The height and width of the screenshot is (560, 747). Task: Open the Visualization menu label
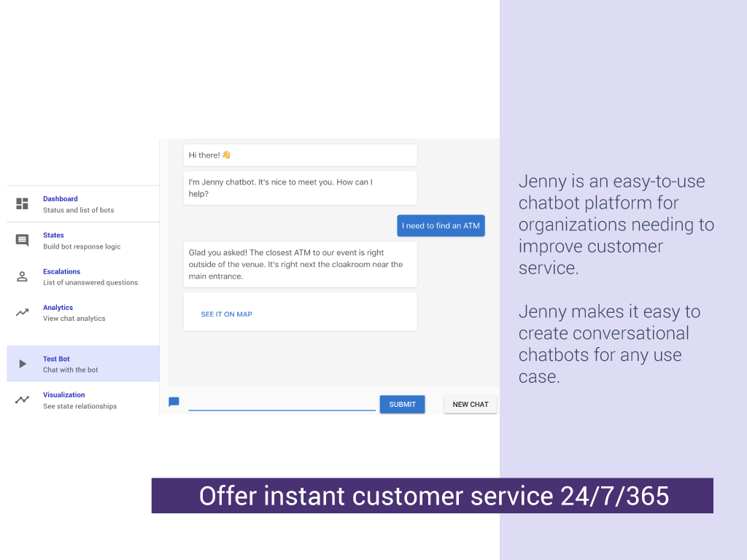tap(64, 395)
